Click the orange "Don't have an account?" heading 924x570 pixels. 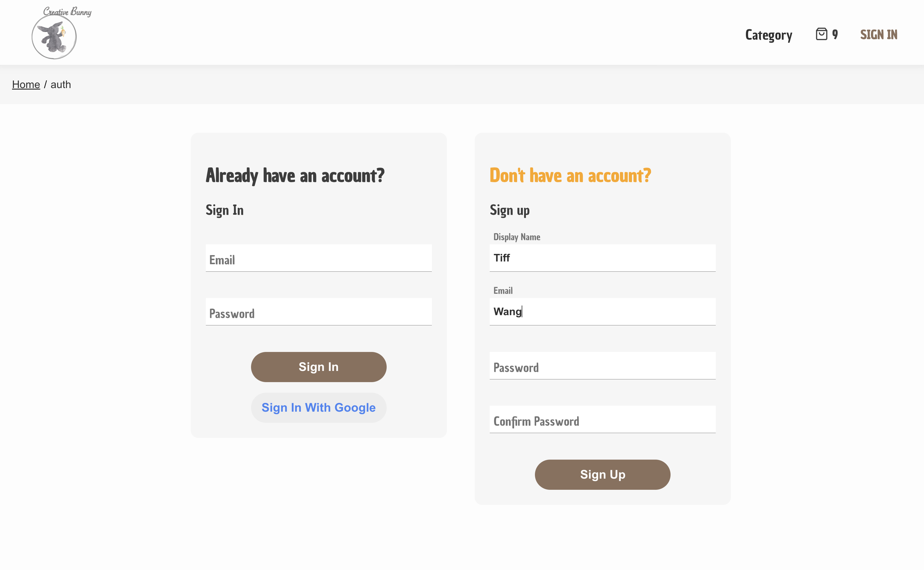[x=570, y=175]
